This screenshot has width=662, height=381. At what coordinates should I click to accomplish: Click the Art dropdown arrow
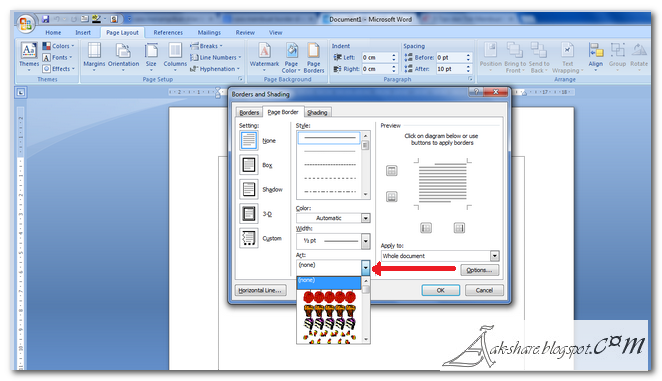tap(365, 267)
